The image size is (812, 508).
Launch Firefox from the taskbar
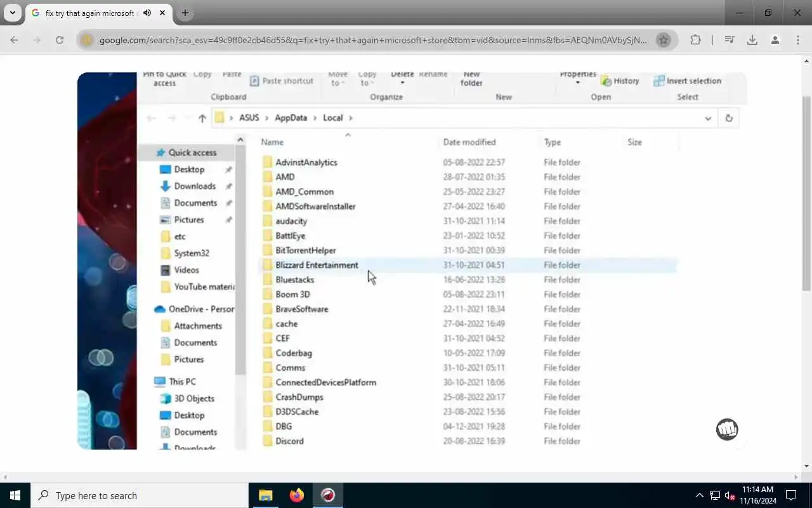tap(296, 495)
